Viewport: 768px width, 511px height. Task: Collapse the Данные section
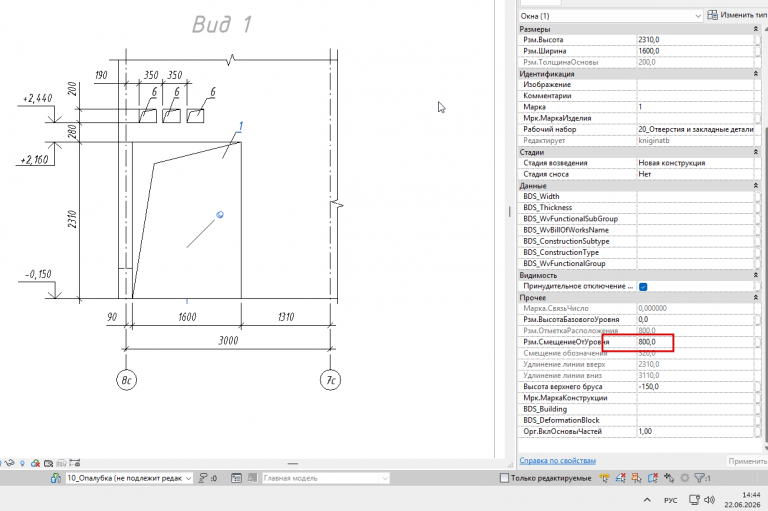[x=756, y=186]
